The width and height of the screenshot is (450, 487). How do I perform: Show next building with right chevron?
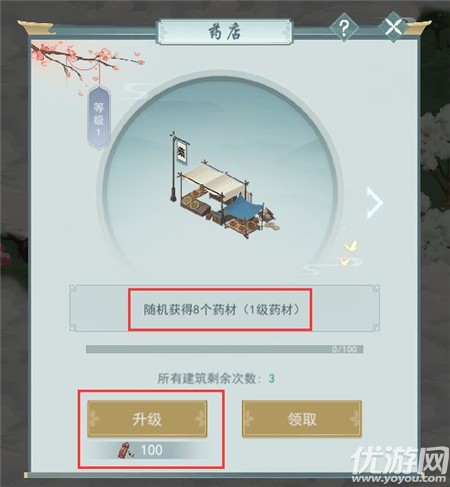tap(374, 203)
